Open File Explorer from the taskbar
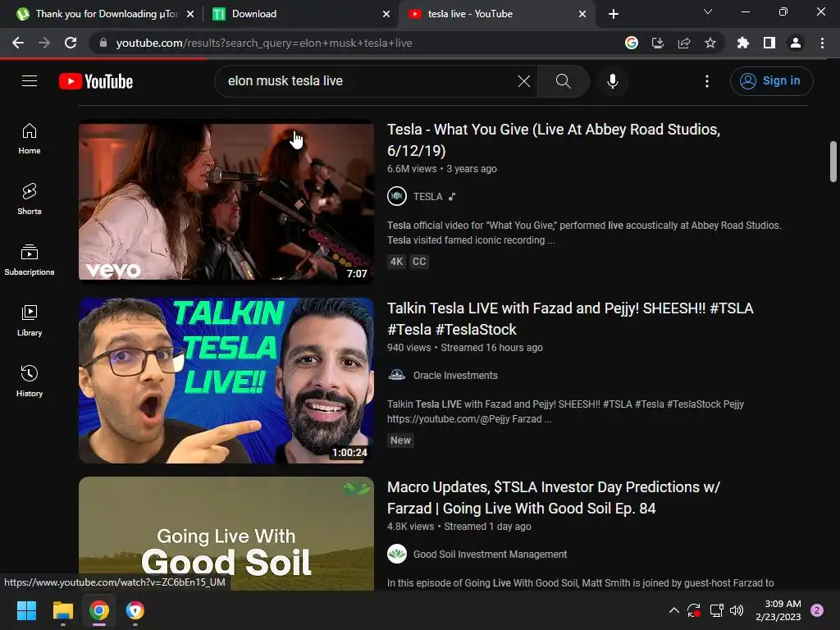The image size is (840, 630). click(62, 610)
